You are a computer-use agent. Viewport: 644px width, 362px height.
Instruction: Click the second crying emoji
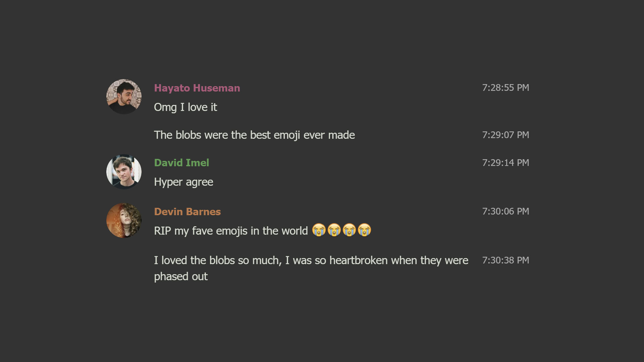click(334, 230)
